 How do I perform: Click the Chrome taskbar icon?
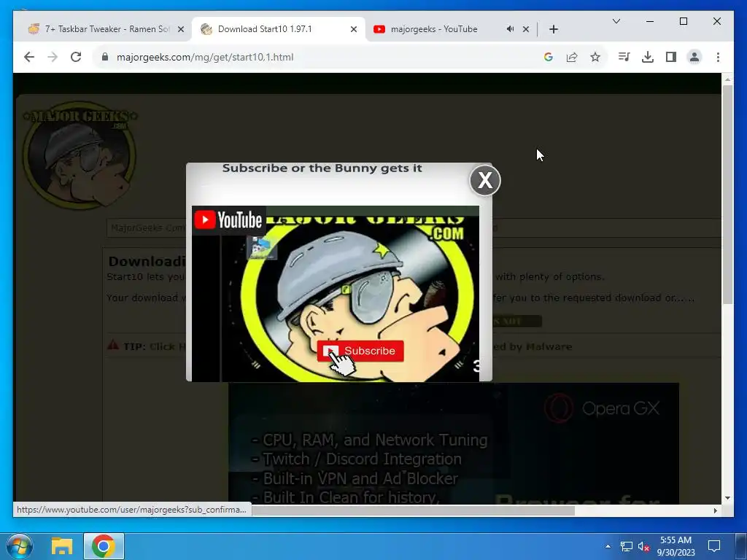[104, 546]
